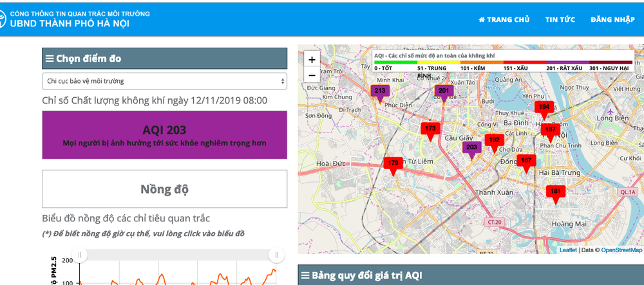Zoom out the map with minus button
Image resolution: width=644 pixels, height=285 pixels.
[x=312, y=75]
